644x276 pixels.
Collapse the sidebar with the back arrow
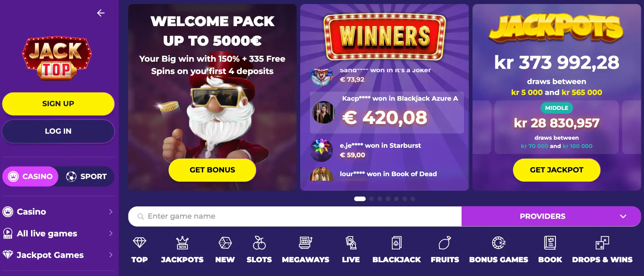click(x=101, y=13)
